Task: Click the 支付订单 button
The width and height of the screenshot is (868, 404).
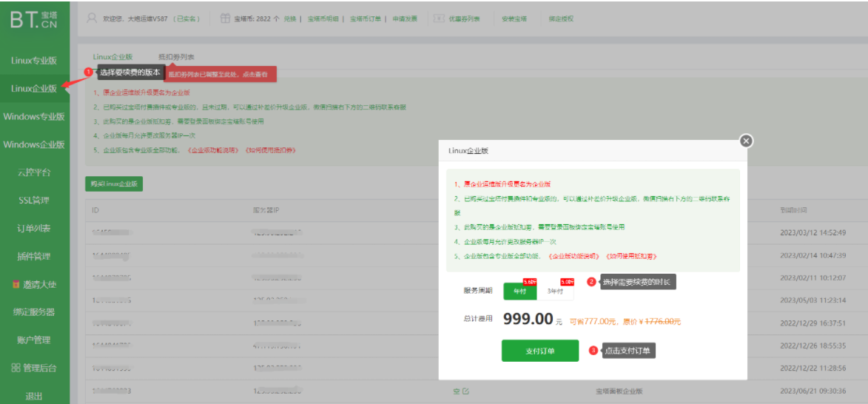Action: coord(539,351)
